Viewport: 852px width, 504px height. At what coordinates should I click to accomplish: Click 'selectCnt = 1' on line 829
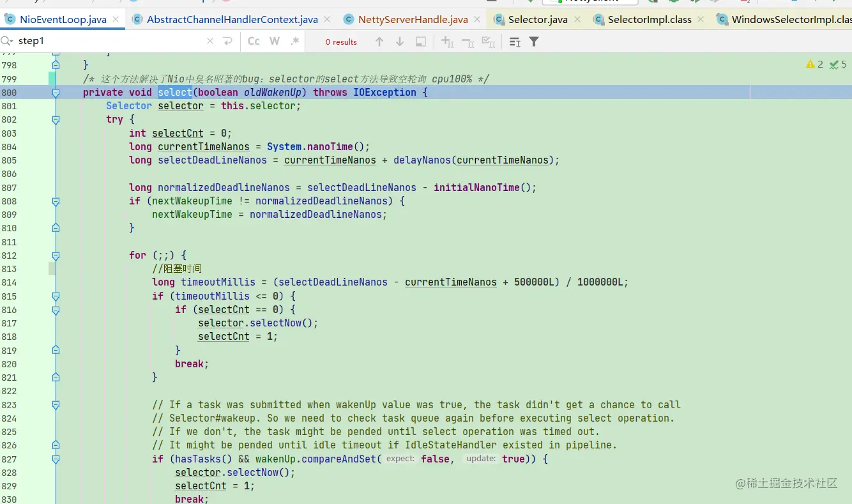point(212,486)
